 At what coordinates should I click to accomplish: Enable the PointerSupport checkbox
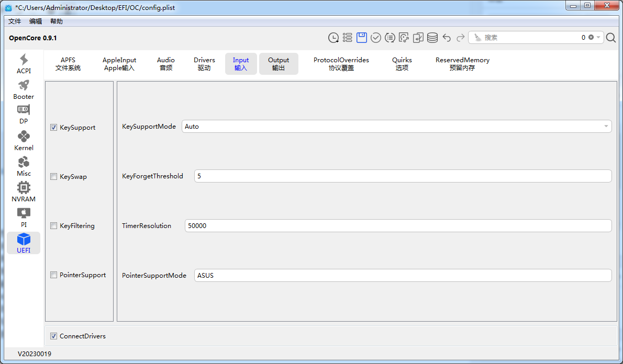[x=54, y=275]
